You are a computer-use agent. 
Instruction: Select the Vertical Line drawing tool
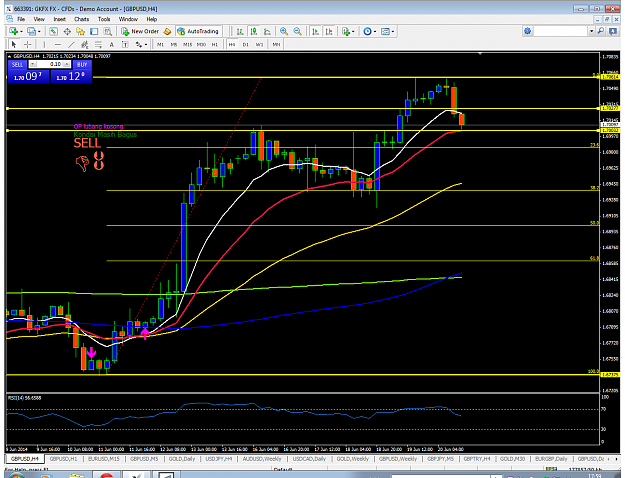click(x=44, y=44)
